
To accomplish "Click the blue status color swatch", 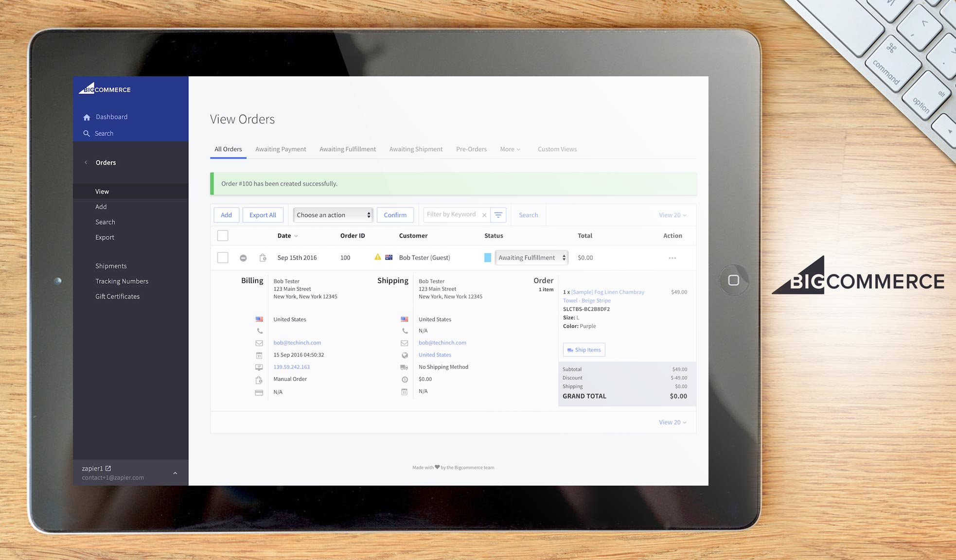I will [488, 258].
